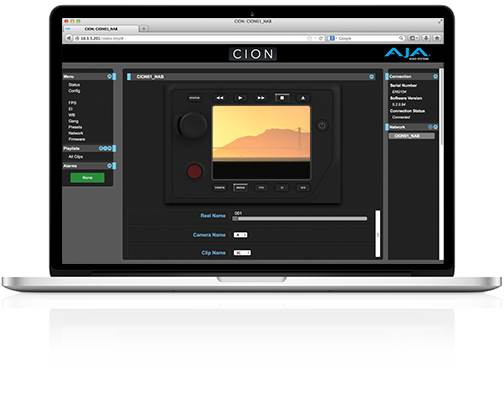This screenshot has width=504, height=396.
Task: Select CION01_NAB in Network list
Action: pyautogui.click(x=411, y=136)
